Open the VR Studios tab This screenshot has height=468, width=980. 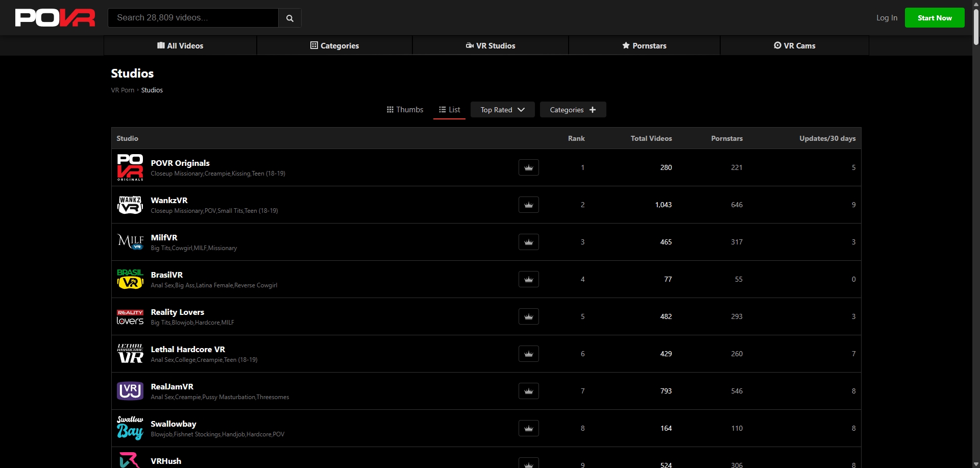pos(491,45)
